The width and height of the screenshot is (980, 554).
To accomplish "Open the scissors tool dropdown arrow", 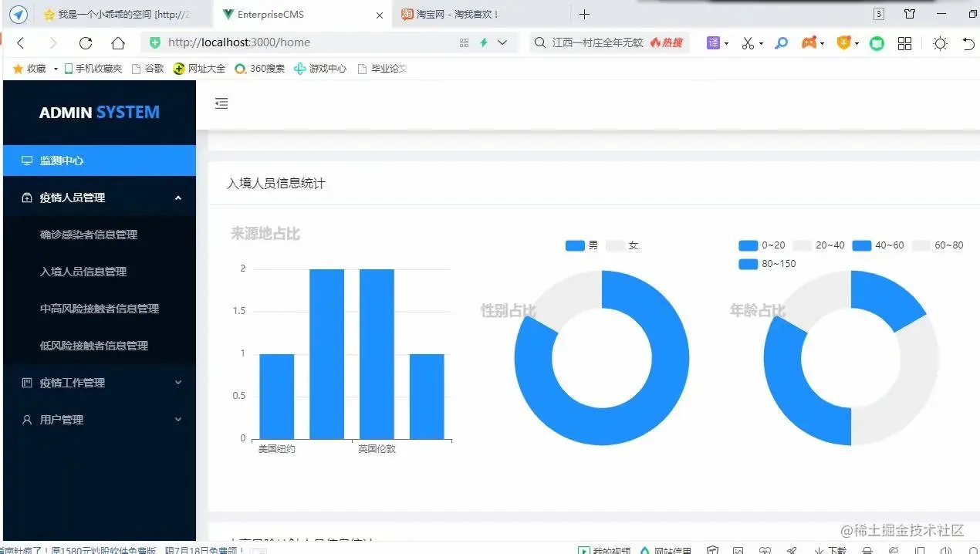I will (761, 44).
